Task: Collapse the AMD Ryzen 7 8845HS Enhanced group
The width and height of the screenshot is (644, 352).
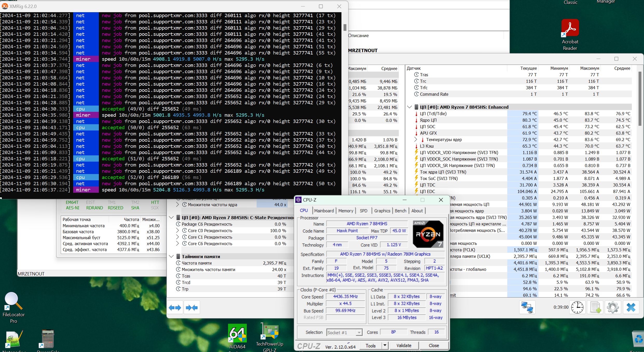Action: click(x=409, y=107)
